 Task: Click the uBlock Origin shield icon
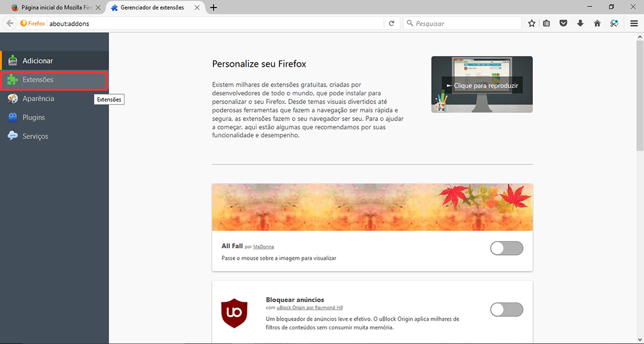click(x=234, y=313)
